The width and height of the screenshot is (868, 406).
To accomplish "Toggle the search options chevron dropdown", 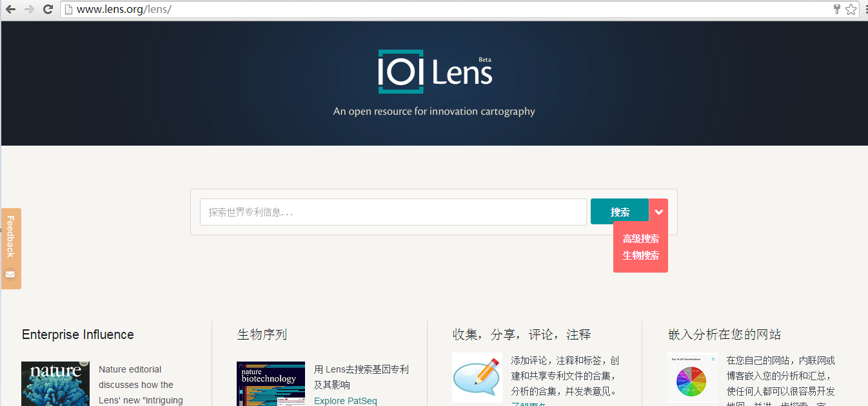I will (658, 212).
